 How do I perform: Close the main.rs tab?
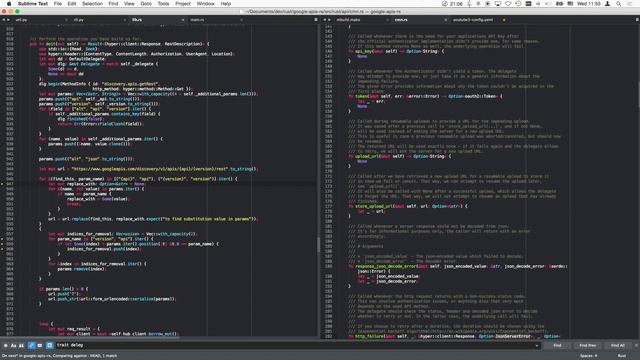(241, 20)
